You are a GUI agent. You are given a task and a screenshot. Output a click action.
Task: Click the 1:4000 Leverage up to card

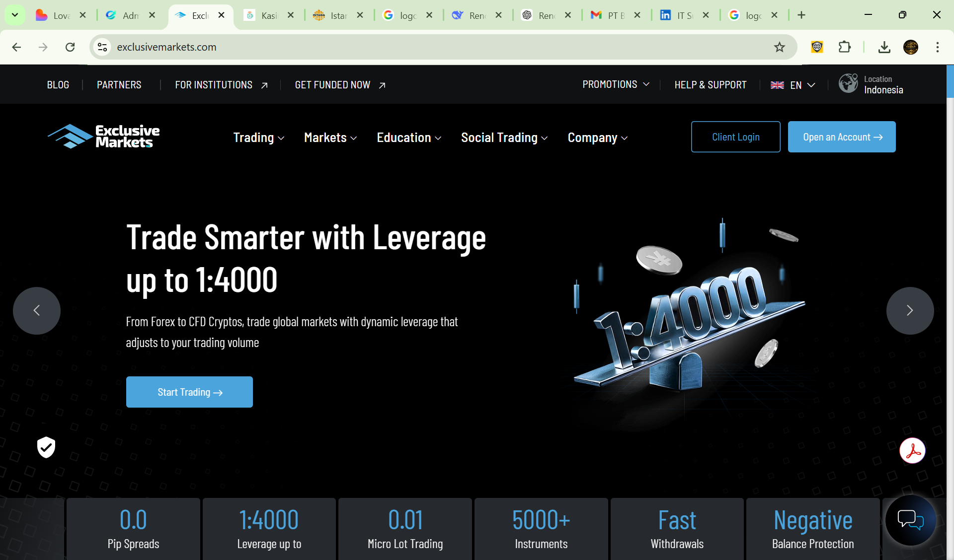269,529
